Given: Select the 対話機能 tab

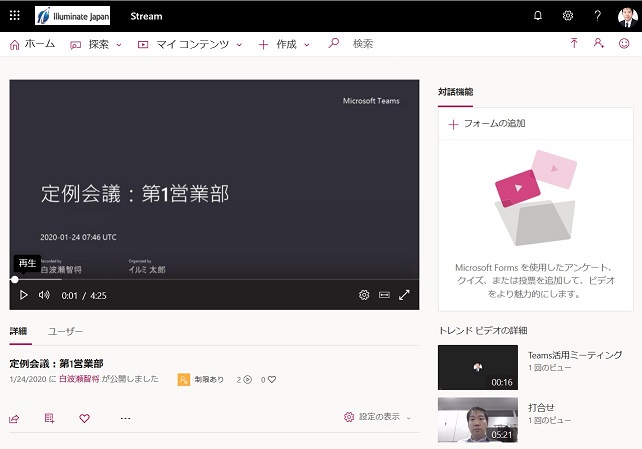Looking at the screenshot, I should tap(455, 92).
